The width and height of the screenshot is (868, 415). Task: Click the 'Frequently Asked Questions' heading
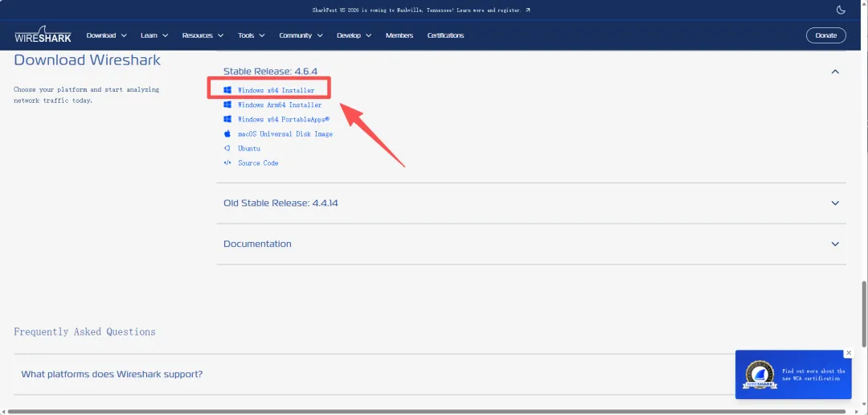pos(84,332)
